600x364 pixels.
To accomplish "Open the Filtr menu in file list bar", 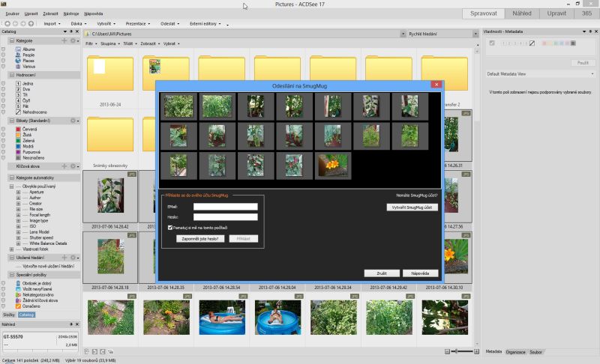I will pyautogui.click(x=91, y=43).
